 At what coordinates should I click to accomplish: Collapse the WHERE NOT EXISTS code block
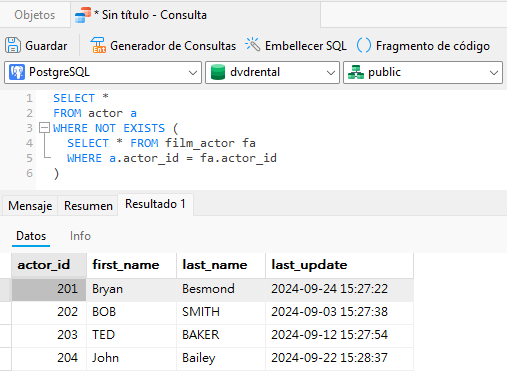[x=44, y=128]
